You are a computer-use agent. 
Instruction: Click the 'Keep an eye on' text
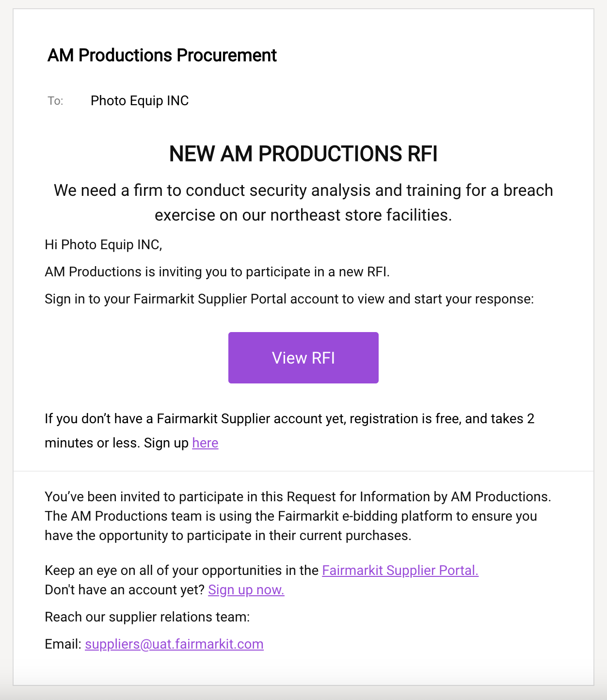click(x=181, y=571)
